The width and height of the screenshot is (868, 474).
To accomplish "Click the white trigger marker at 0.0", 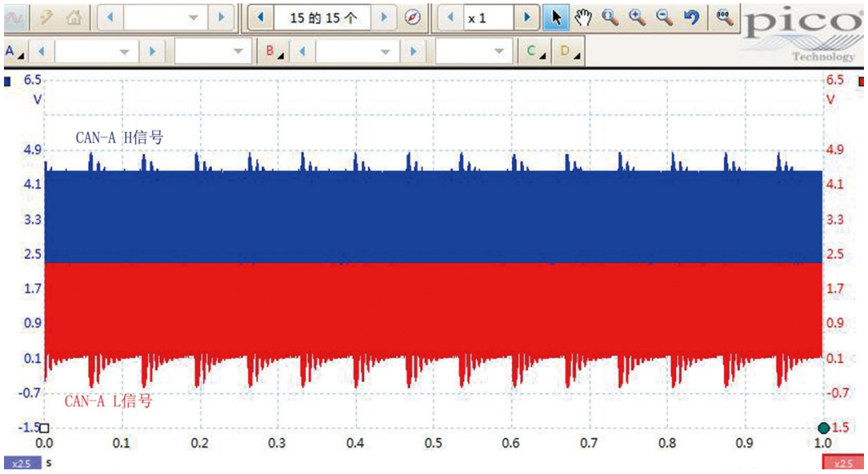I will click(x=44, y=428).
